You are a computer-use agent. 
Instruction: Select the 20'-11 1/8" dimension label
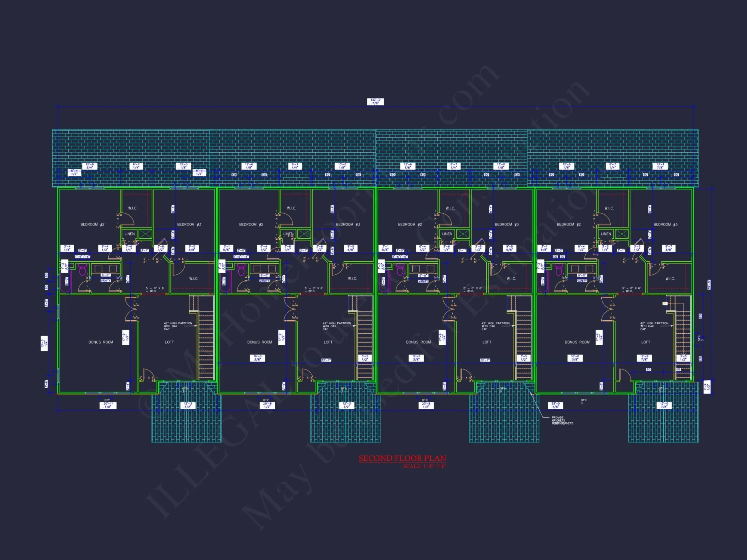tap(108, 405)
